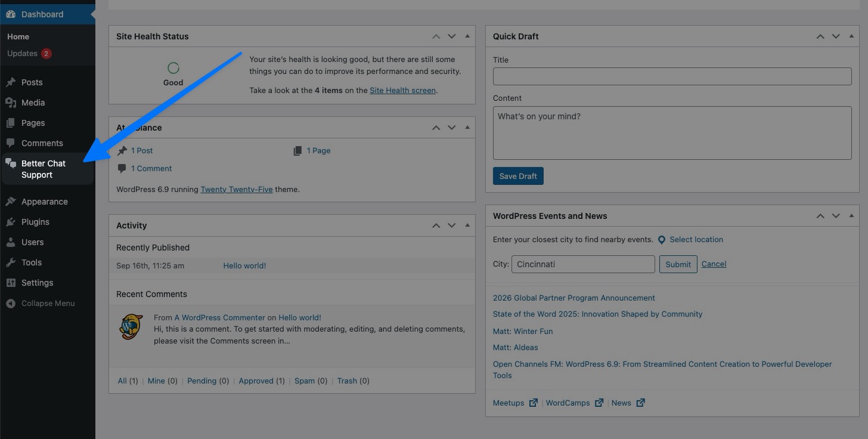Screen dimensions: 868x439
Task: Click the Tools wrench icon
Action: pos(11,262)
